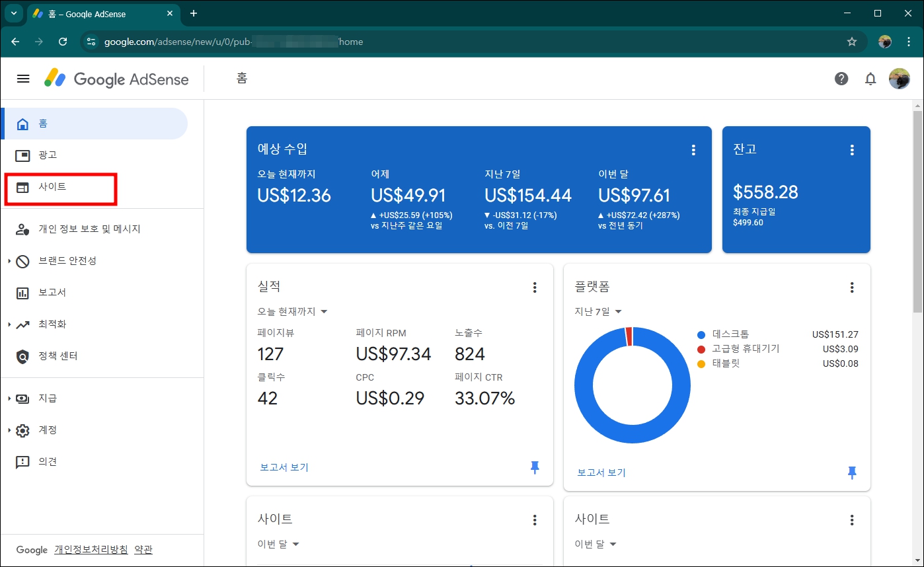924x567 pixels.
Task: Open Chrome profile avatar
Action: pyautogui.click(x=885, y=42)
